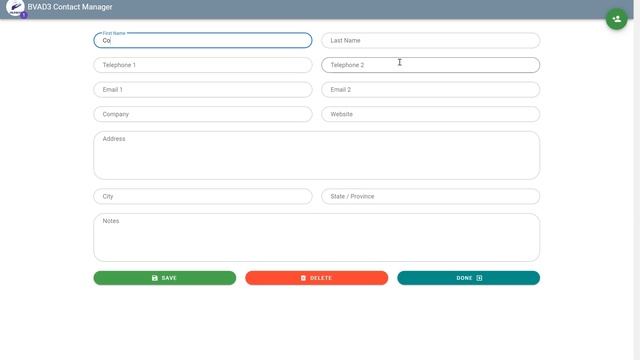Click the purple badge on the logo

point(24,15)
